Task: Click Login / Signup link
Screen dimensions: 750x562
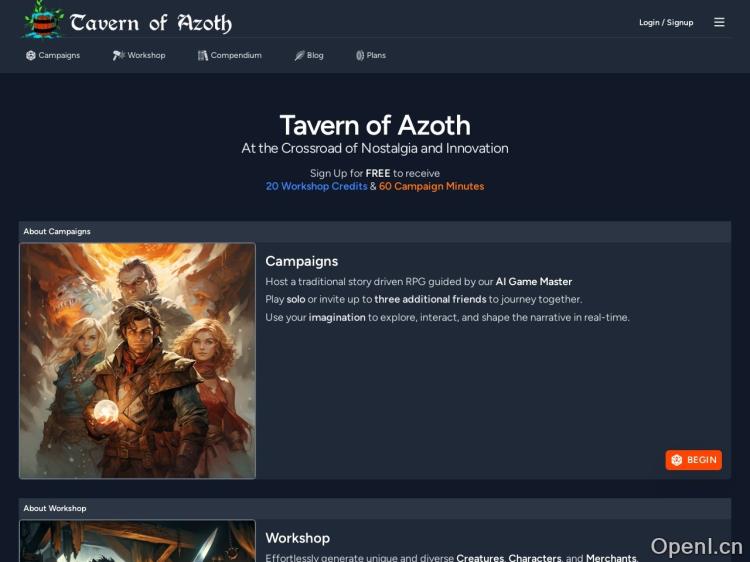Action: (666, 22)
